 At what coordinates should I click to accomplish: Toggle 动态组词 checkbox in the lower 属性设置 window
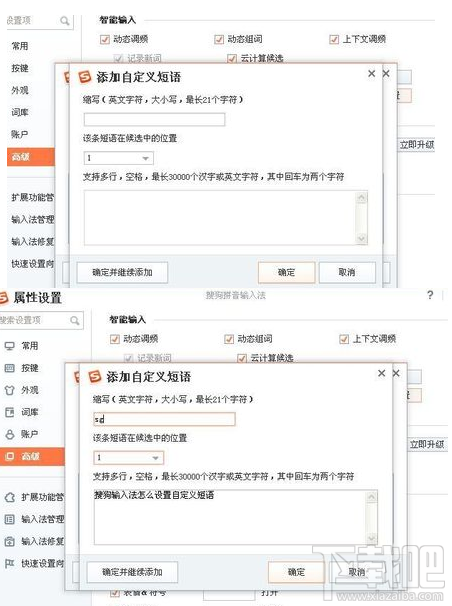pyautogui.click(x=229, y=339)
